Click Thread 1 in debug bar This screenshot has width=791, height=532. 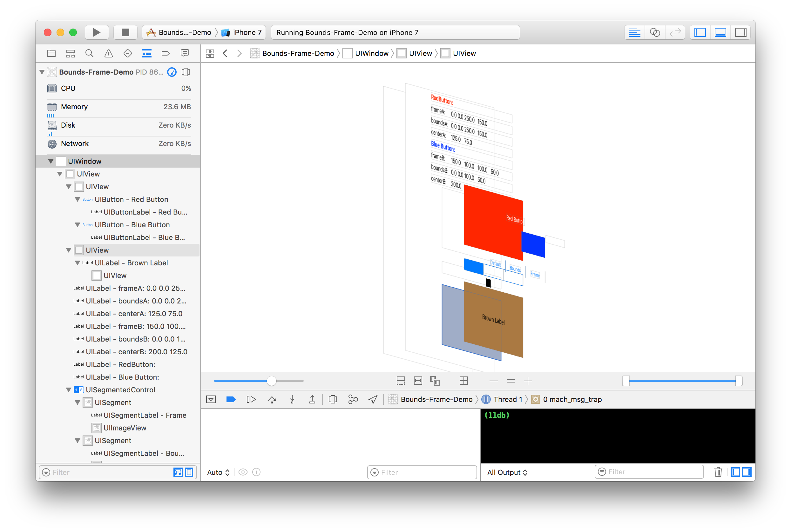502,399
